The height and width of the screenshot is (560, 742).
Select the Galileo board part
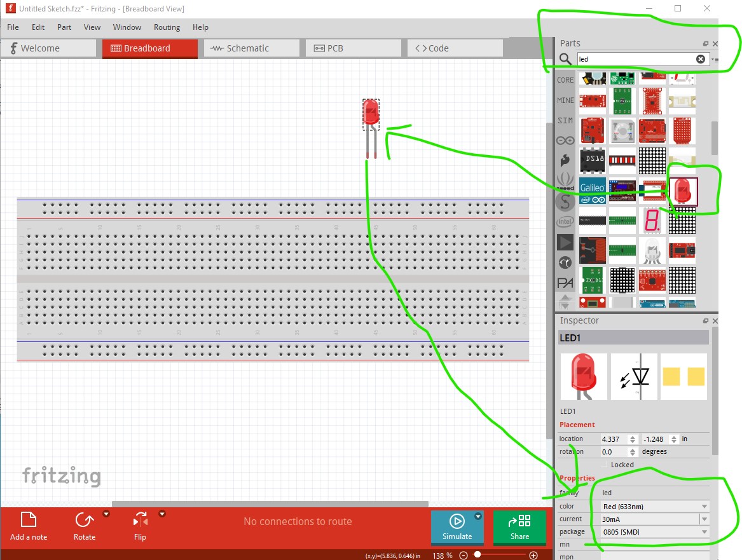click(593, 191)
